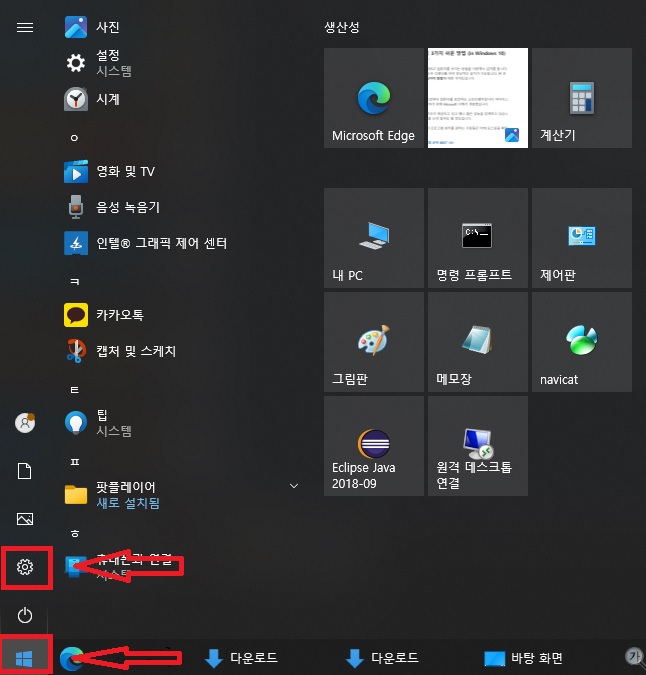Select 영화 및 TV in app list
This screenshot has height=675, width=646.
coord(125,171)
